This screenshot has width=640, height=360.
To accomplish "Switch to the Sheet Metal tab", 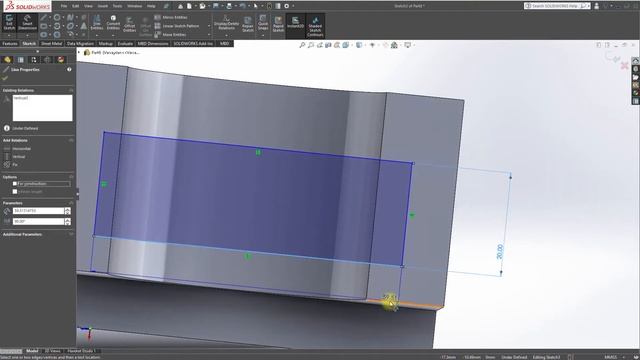I will click(51, 43).
